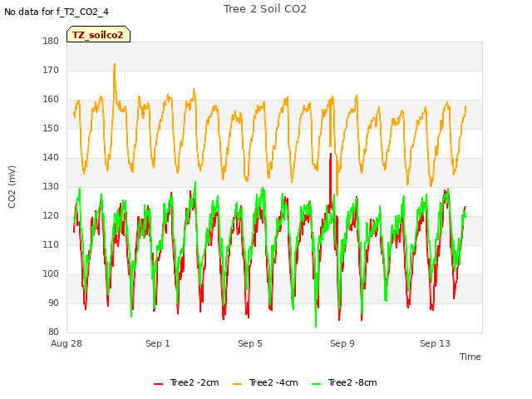Click the red spike peak near Sep 9
Viewport: 532px width, 399px height.
(x=331, y=154)
